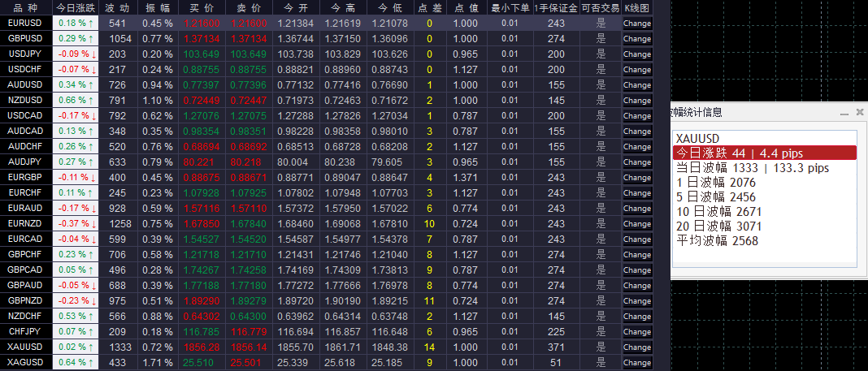The image size is (868, 371).
Task: Select the NZDCHF symbol cell
Action: [x=26, y=317]
